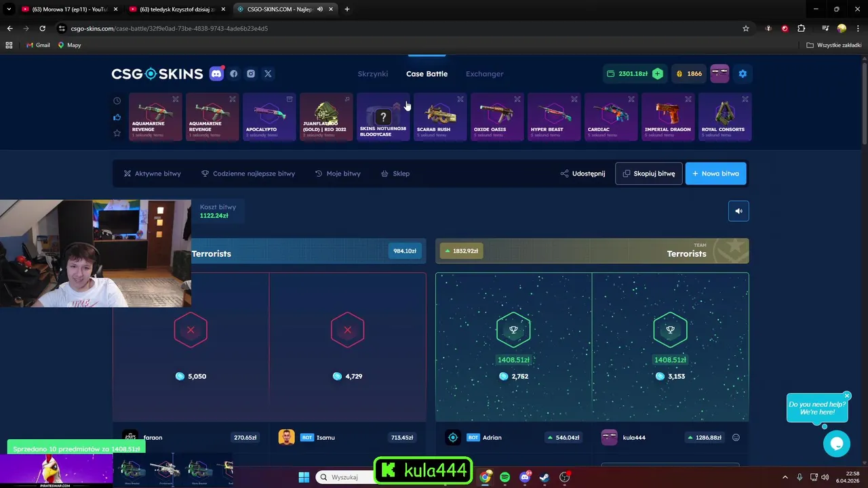Viewport: 868px width, 488px height.
Task: Open emoji reactions next to kula444
Action: coord(736,438)
